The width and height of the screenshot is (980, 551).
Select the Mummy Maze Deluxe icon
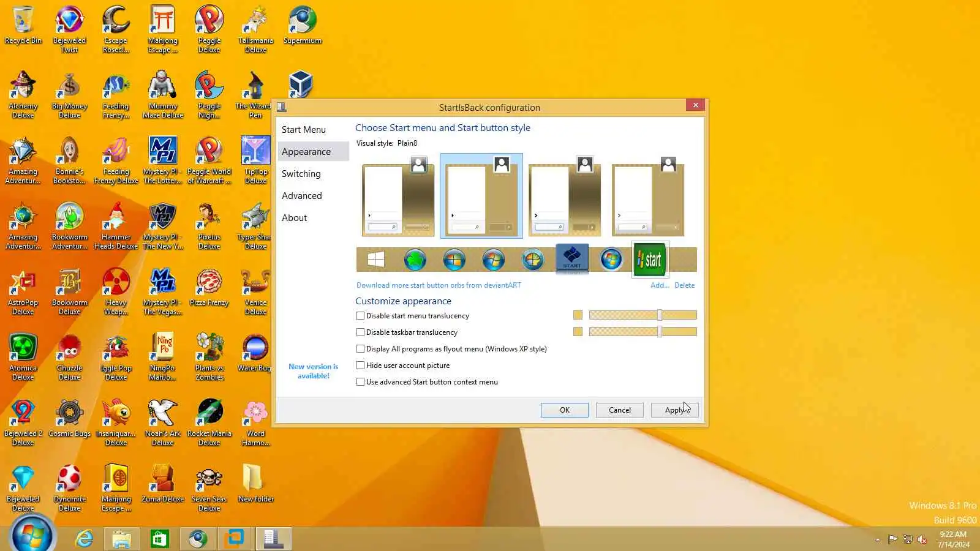tap(163, 95)
